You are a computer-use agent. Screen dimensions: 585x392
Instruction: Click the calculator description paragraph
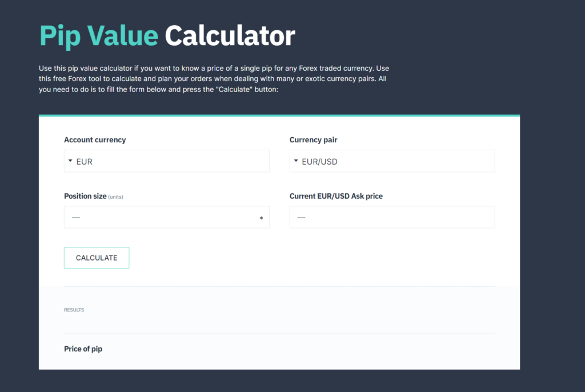pyautogui.click(x=214, y=79)
